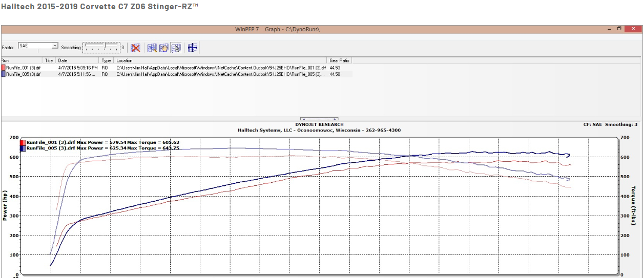Click the Torque (ft-lbs) axis label

coord(634,205)
